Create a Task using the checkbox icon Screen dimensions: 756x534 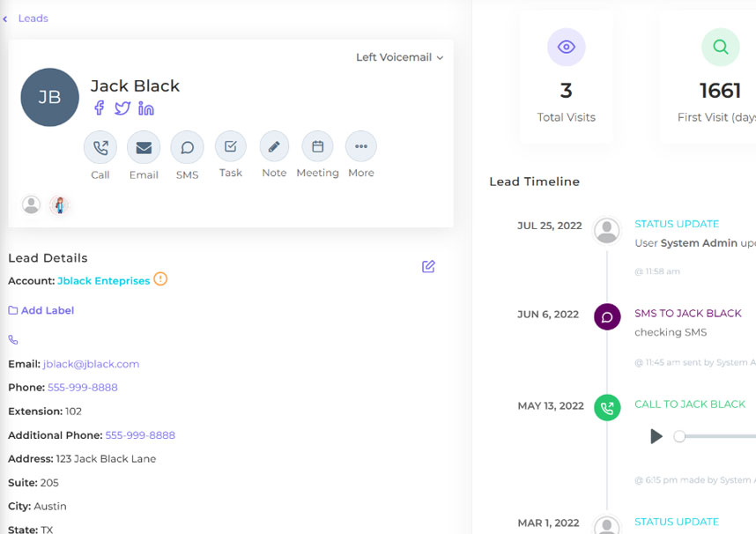coord(231,146)
